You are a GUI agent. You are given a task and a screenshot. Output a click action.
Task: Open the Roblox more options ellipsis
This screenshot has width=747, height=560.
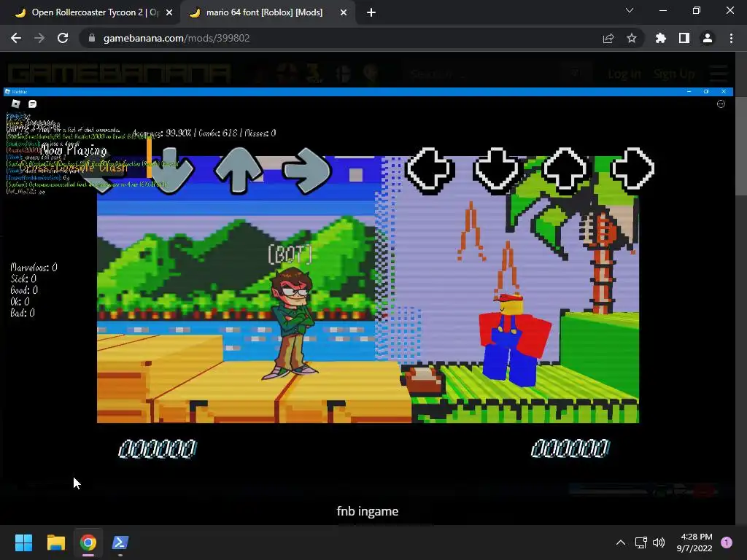(x=721, y=104)
